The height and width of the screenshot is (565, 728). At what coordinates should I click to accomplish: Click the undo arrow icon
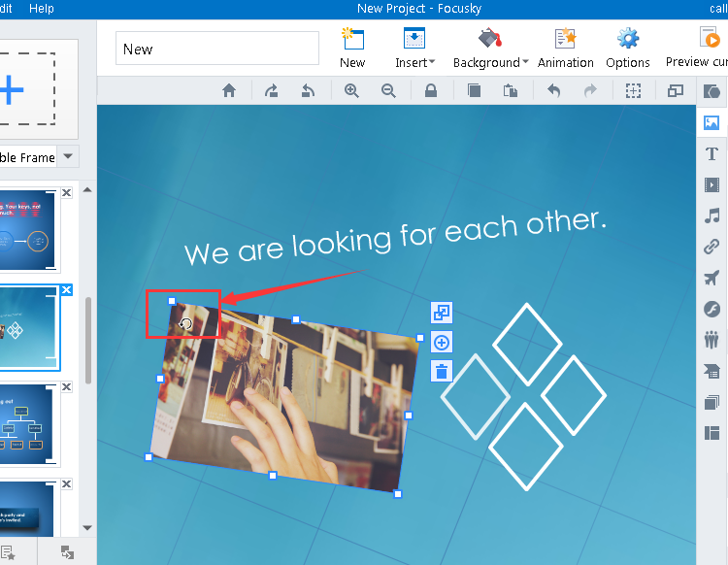click(x=553, y=90)
